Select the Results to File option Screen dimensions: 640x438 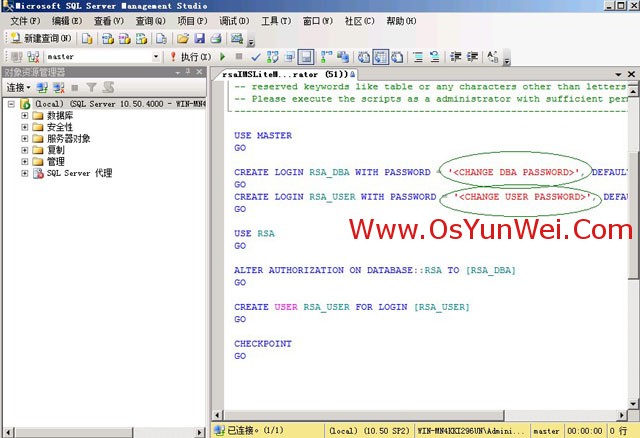397,57
